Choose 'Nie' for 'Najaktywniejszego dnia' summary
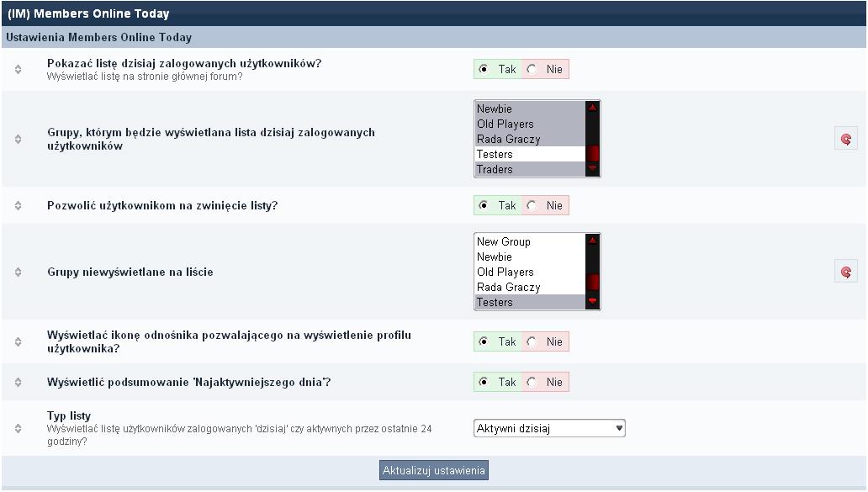This screenshot has width=868, height=492. coord(532,383)
